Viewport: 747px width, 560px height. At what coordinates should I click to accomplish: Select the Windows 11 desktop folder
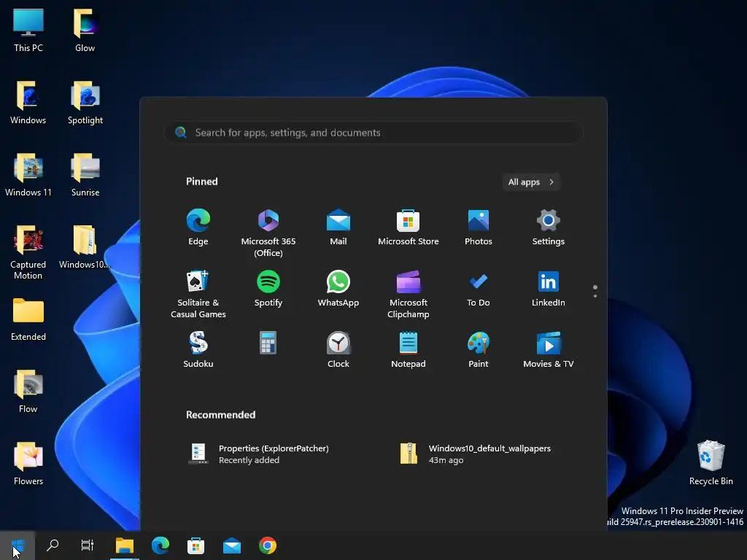[28, 175]
